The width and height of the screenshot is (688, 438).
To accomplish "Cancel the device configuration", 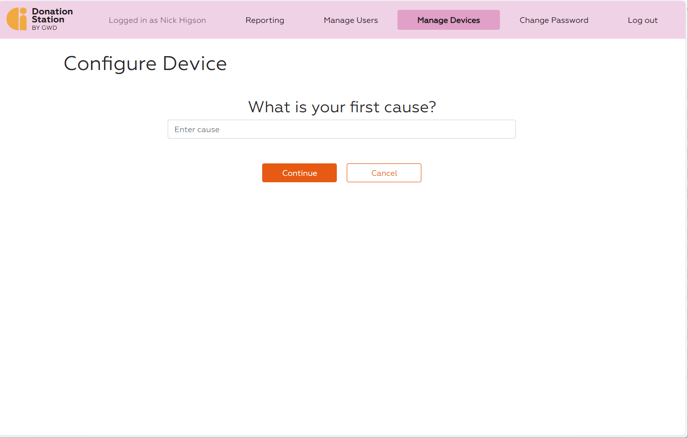I will tap(384, 173).
